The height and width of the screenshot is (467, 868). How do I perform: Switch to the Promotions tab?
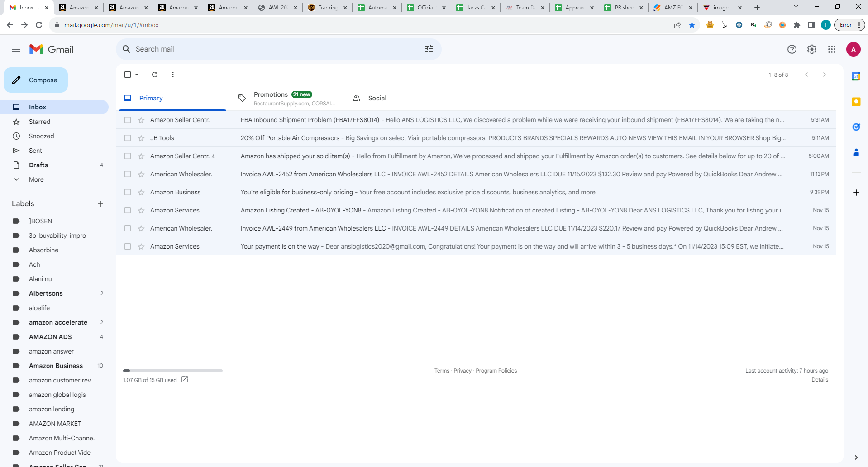point(286,98)
